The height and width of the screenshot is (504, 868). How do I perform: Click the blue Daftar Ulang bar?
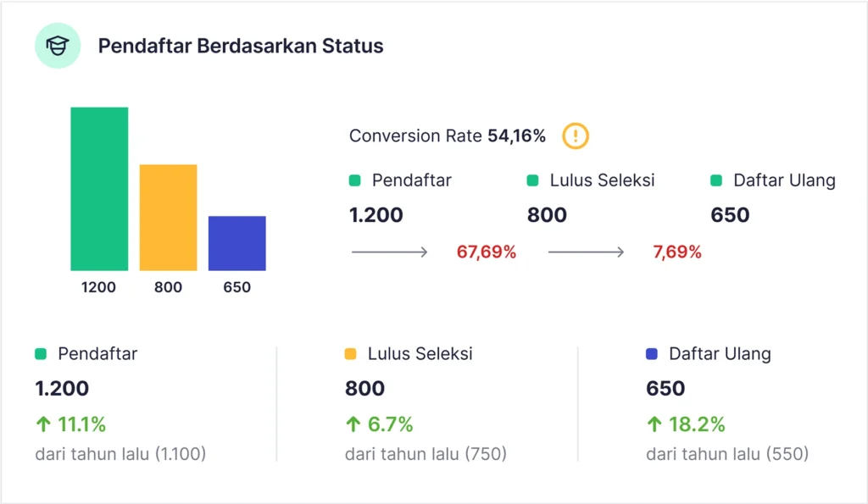tap(237, 243)
